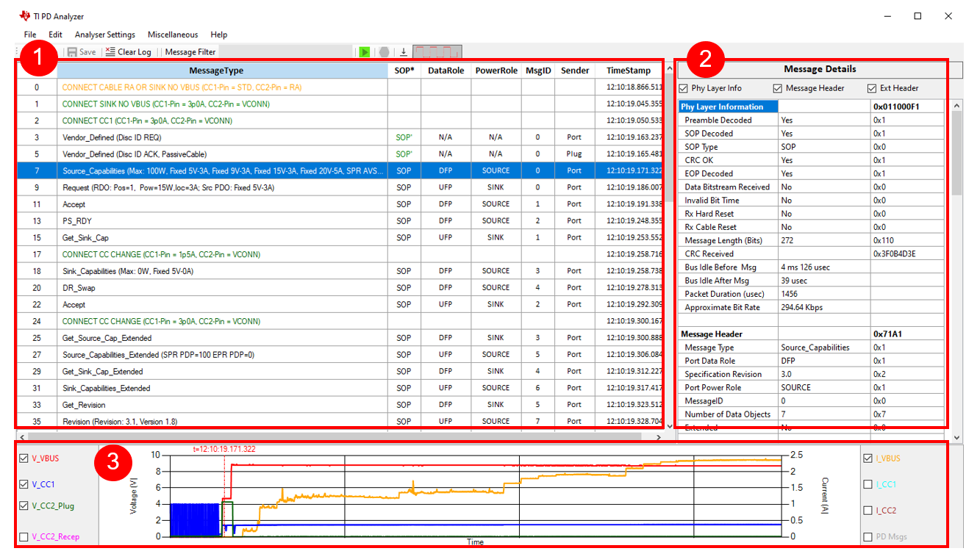This screenshot has height=551, width=980.
Task: Stop the capture with the stop icon
Action: pos(383,51)
